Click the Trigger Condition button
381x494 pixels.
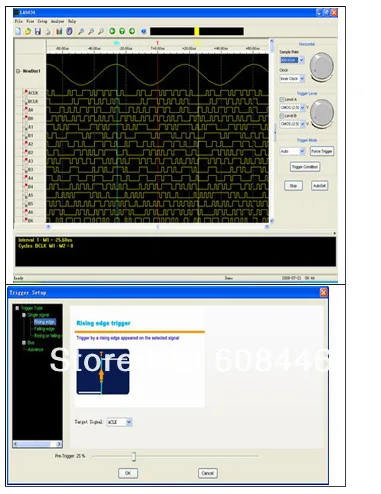[x=305, y=167]
